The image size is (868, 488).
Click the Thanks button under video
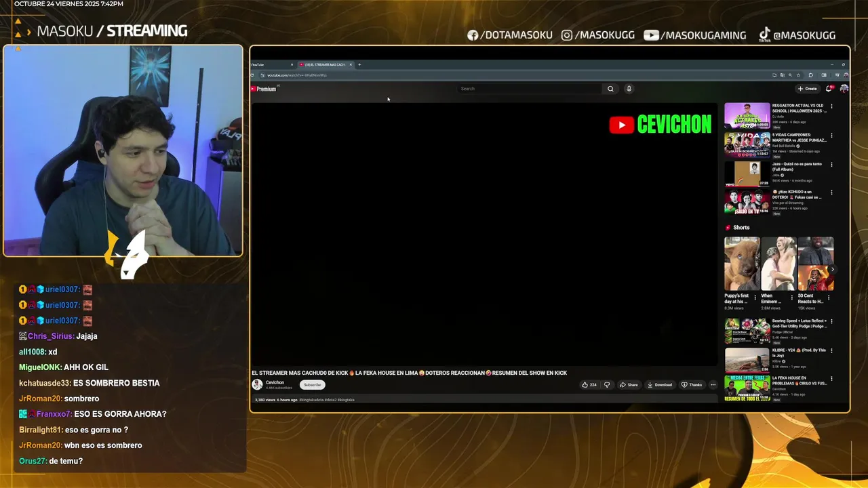692,385
